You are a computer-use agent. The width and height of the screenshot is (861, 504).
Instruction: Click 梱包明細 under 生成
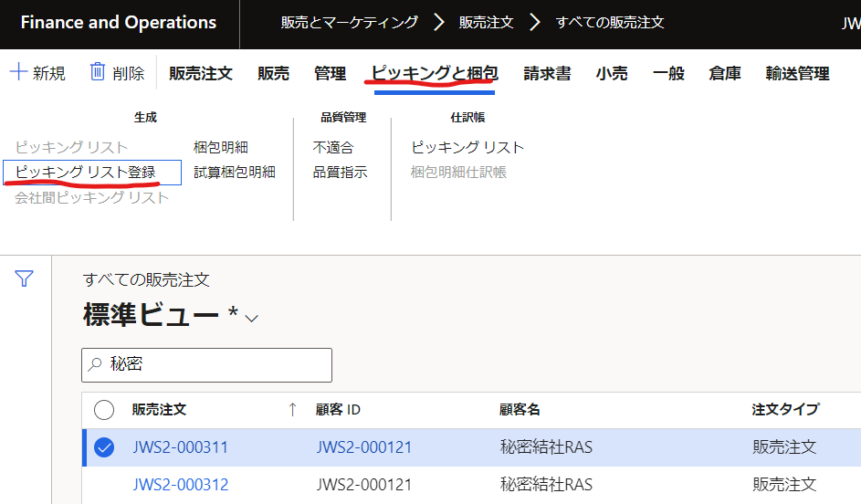tap(221, 147)
